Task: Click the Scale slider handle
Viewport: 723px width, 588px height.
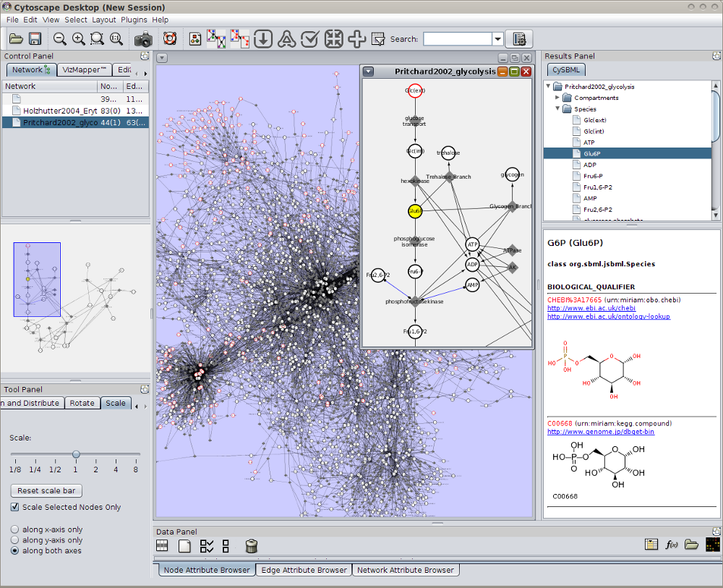Action: point(76,454)
